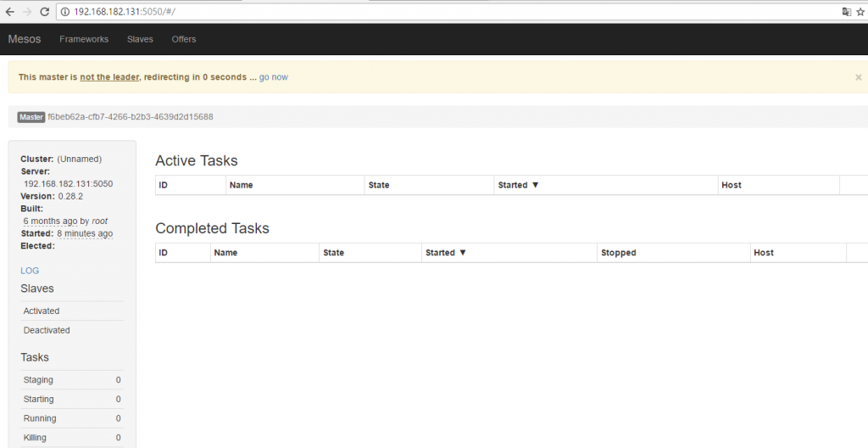Sort Completed Tasks by Stopped column
This screenshot has width=868, height=448.
coord(674,253)
